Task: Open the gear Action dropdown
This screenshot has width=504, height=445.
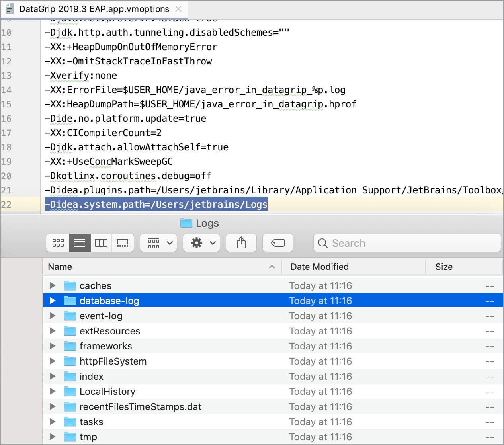Action: 201,243
